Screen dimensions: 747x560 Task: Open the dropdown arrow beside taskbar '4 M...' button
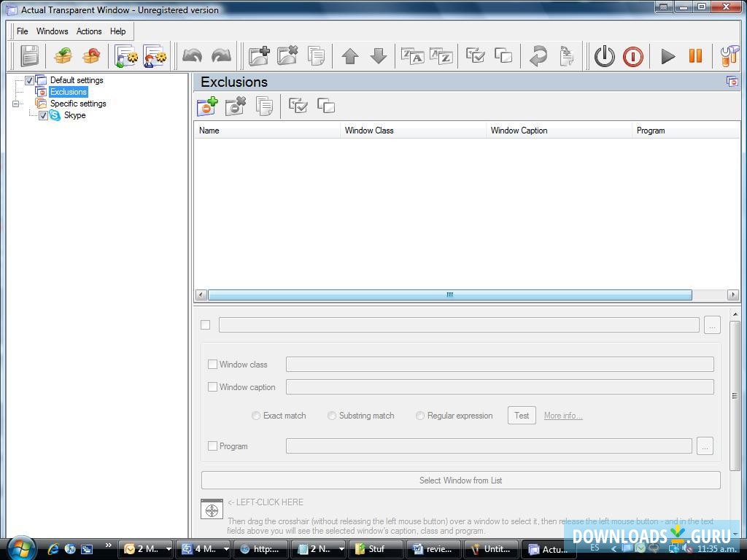coord(226,549)
